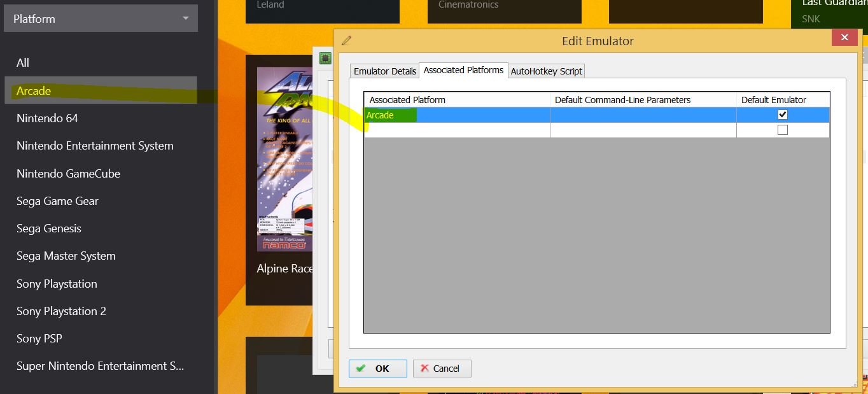Image resolution: width=868 pixels, height=394 pixels.
Task: Open the Alpine Racer game cover thumbnail
Action: [285, 159]
